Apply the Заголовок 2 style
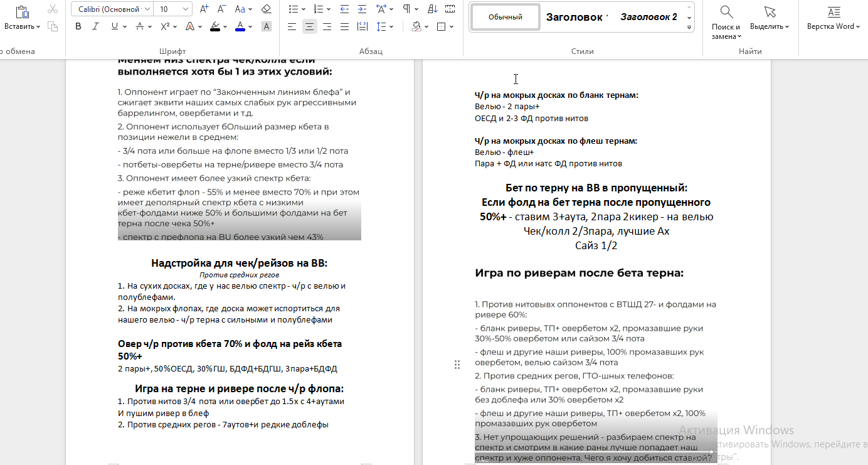The image size is (868, 465). [x=648, y=17]
